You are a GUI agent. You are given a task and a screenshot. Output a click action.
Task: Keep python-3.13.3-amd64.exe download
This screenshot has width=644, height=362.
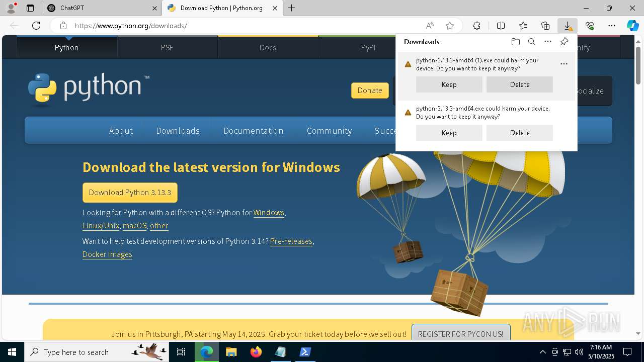click(x=449, y=133)
